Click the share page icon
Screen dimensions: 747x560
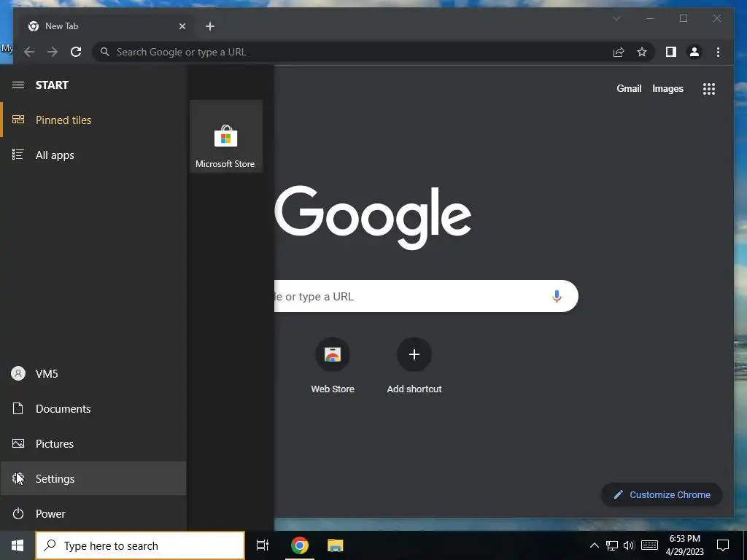pyautogui.click(x=619, y=52)
